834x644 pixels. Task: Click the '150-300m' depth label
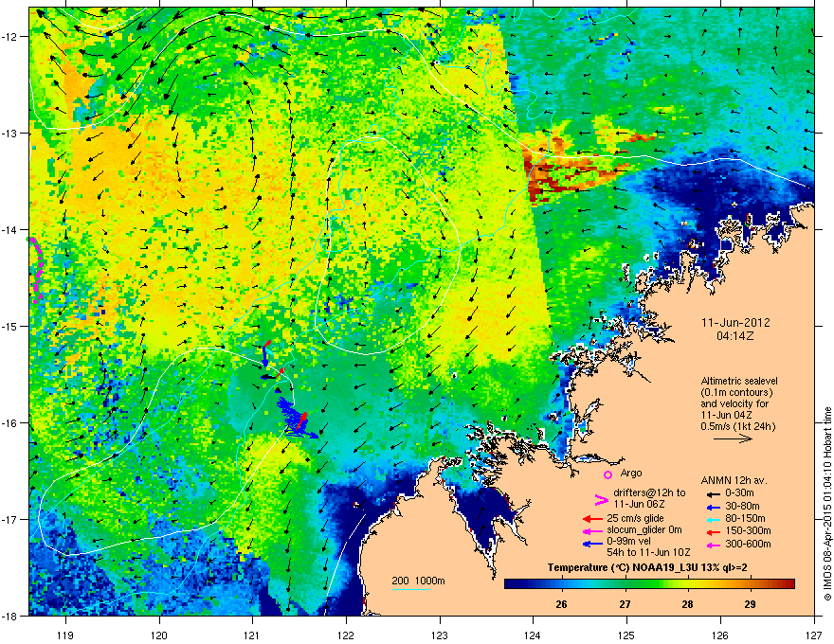749,530
